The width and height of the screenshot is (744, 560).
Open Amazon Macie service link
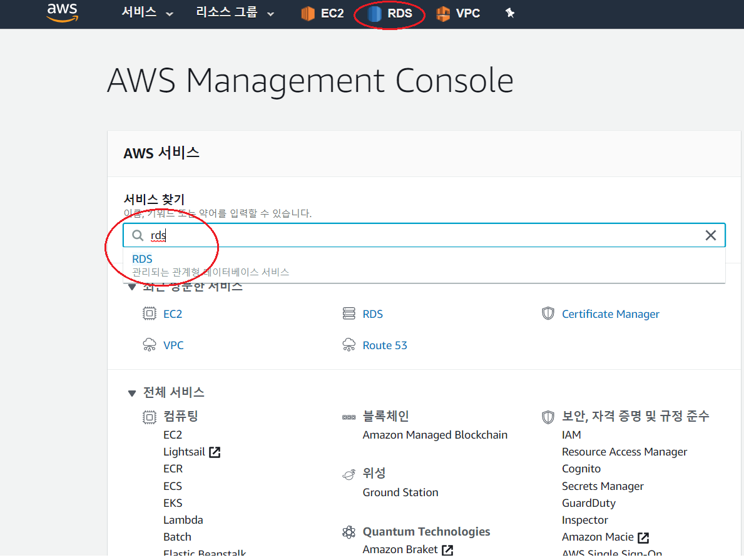point(598,537)
